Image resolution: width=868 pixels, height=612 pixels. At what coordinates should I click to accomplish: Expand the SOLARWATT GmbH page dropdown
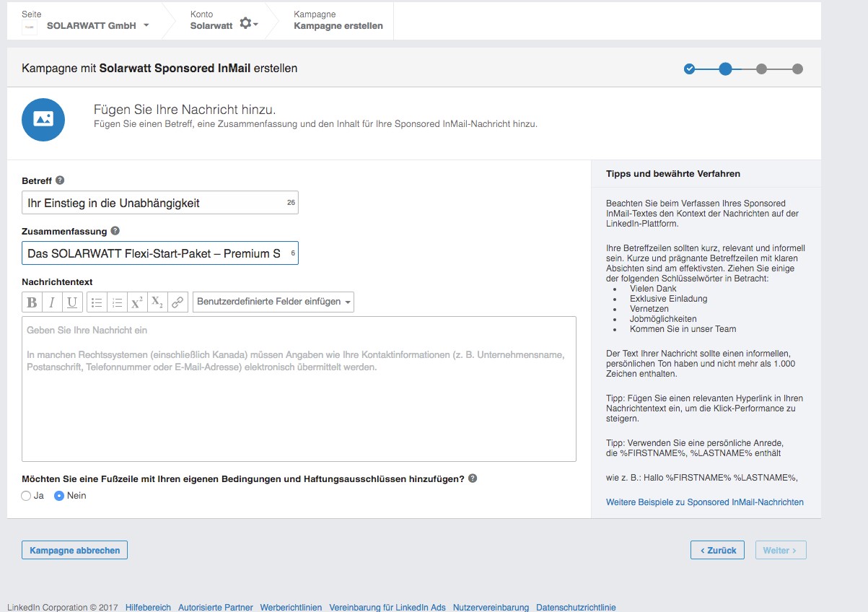[x=146, y=25]
